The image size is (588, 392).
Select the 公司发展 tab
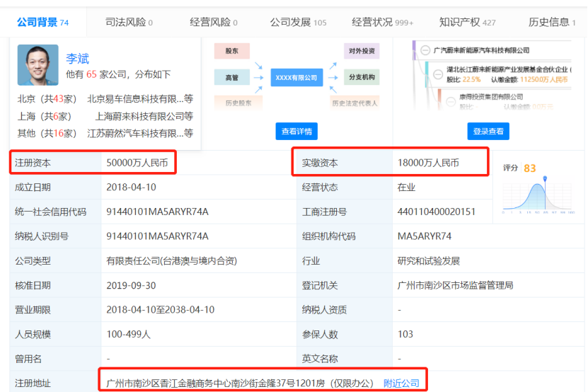click(298, 23)
